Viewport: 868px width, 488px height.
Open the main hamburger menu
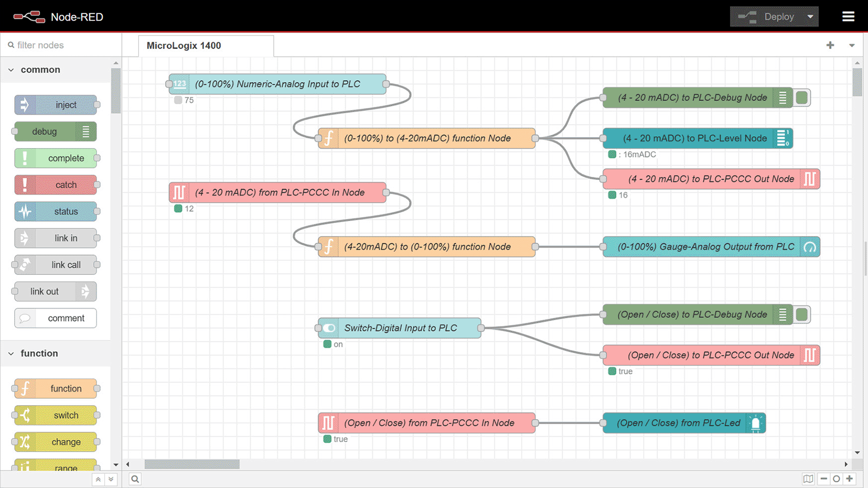tap(848, 17)
